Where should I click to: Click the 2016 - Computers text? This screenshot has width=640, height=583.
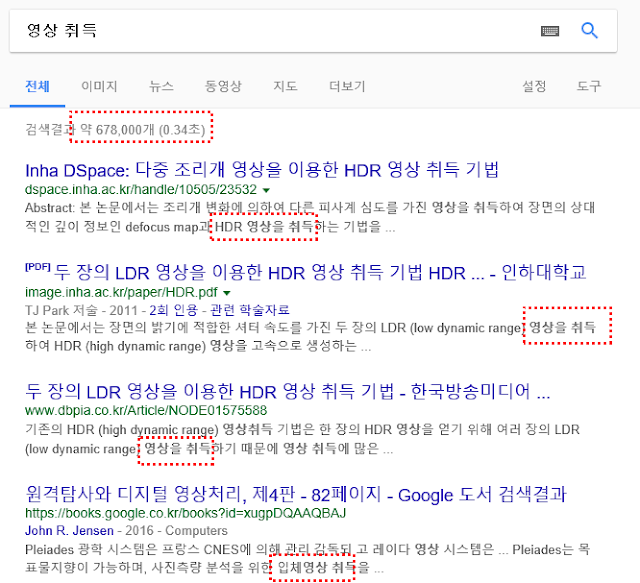coord(176,531)
